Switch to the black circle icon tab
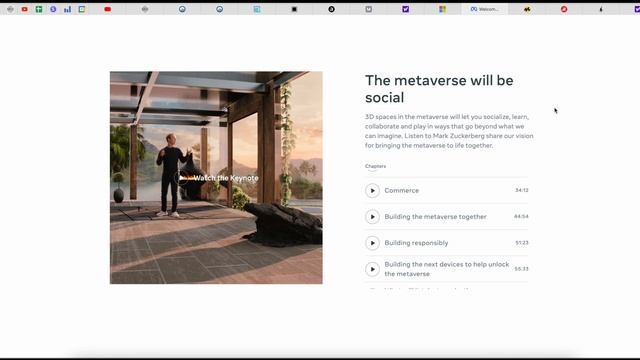Viewport: 640px width, 360px height. pos(331,9)
